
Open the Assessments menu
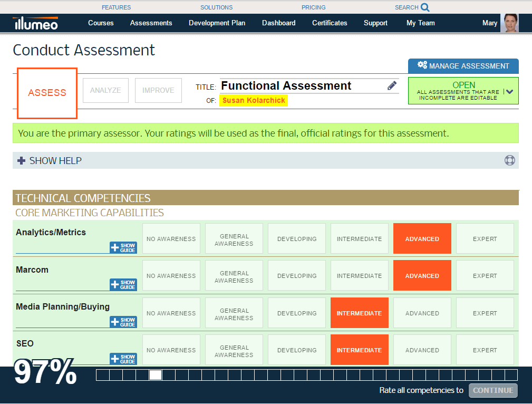[151, 23]
